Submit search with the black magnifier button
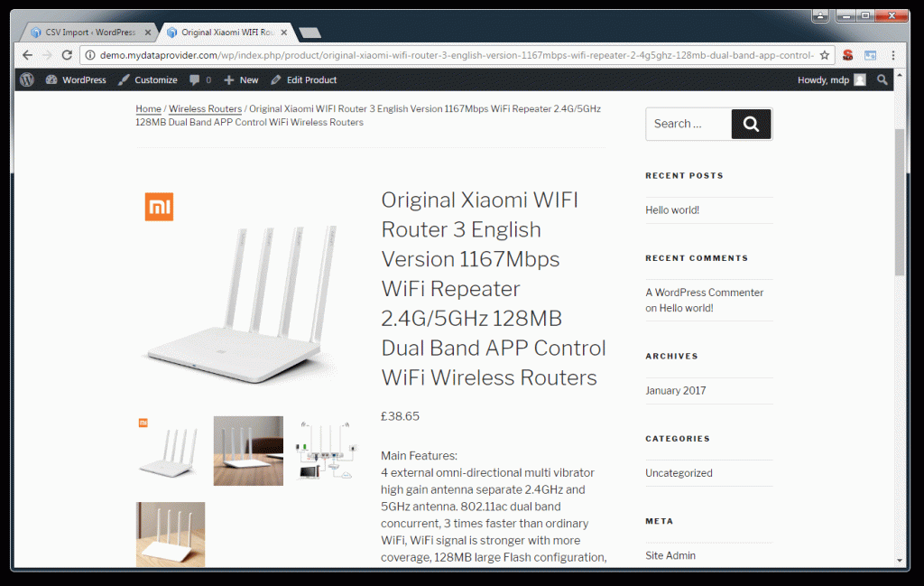This screenshot has height=586, width=924. 751,124
